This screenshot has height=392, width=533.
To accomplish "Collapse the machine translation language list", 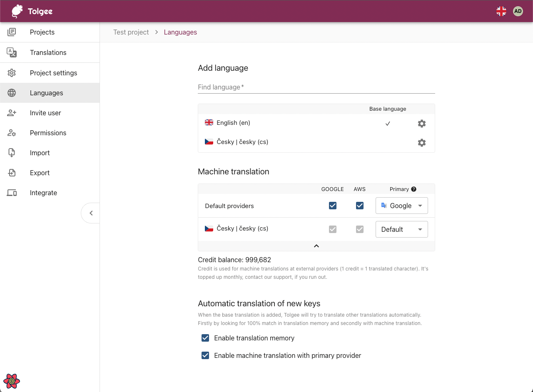I will point(316,246).
